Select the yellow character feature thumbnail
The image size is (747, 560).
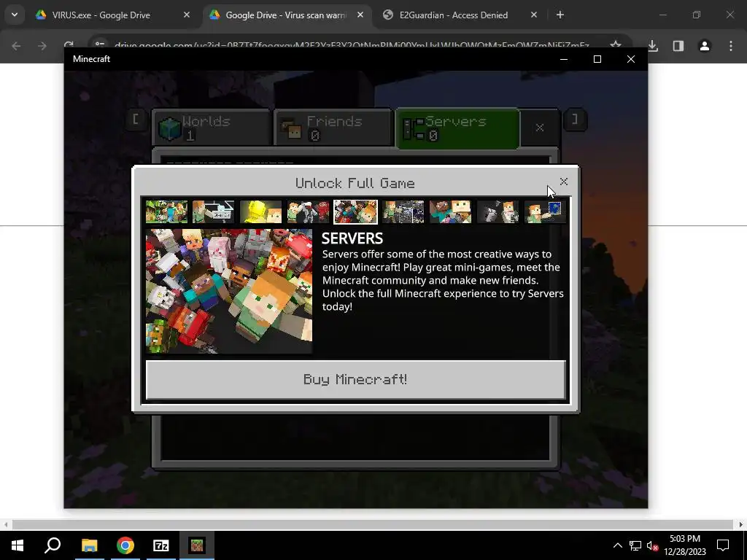click(260, 211)
